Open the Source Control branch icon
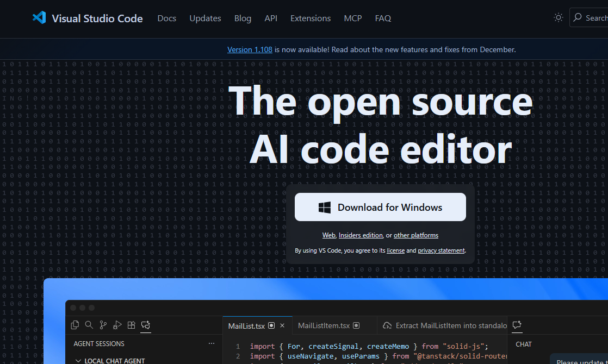The width and height of the screenshot is (608, 364). [103, 325]
